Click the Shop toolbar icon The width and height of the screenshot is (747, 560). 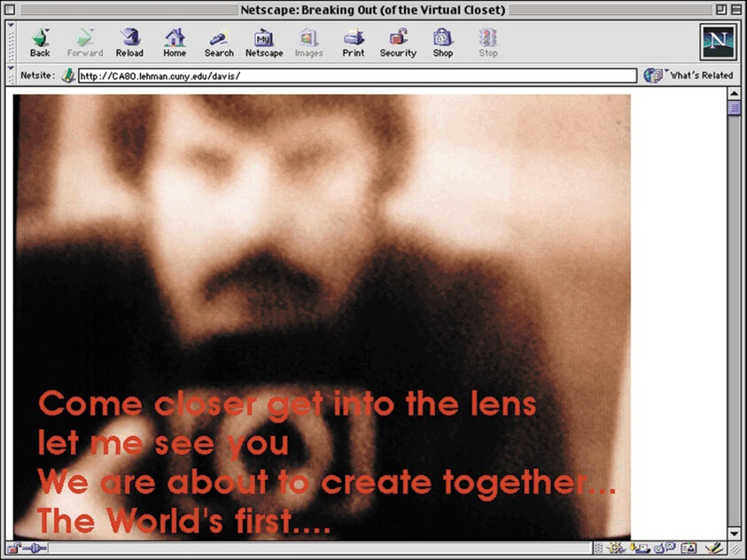pyautogui.click(x=442, y=39)
